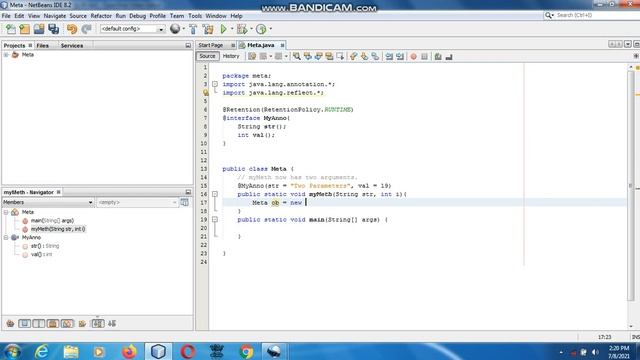Collapse the MyAnno node in Navigator
The image size is (640, 360).
(x=6, y=238)
